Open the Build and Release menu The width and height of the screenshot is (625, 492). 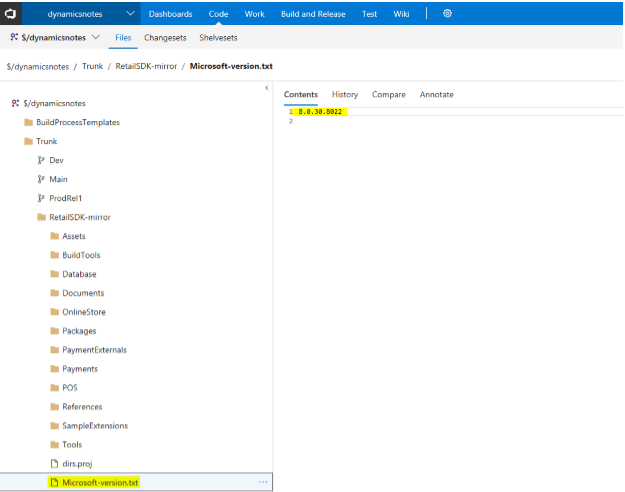click(x=313, y=14)
